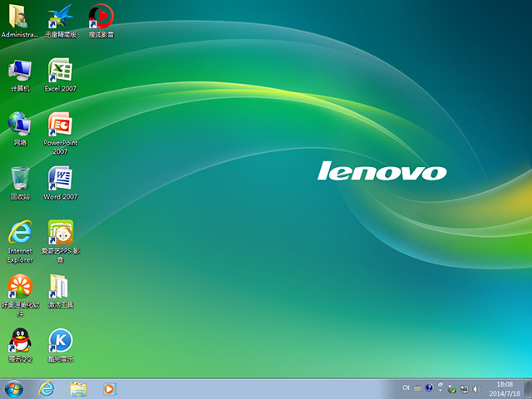Screen dimensions: 532x399
Task: Click the orange slice beautify software icon
Action: [20, 287]
